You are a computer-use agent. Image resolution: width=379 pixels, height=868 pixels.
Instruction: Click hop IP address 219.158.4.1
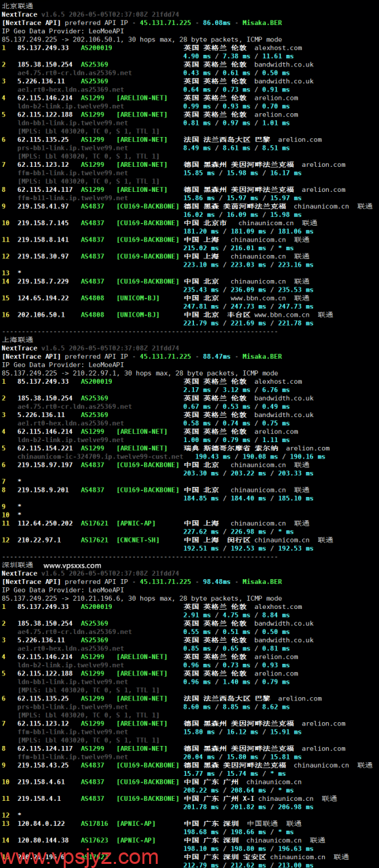coord(39,798)
